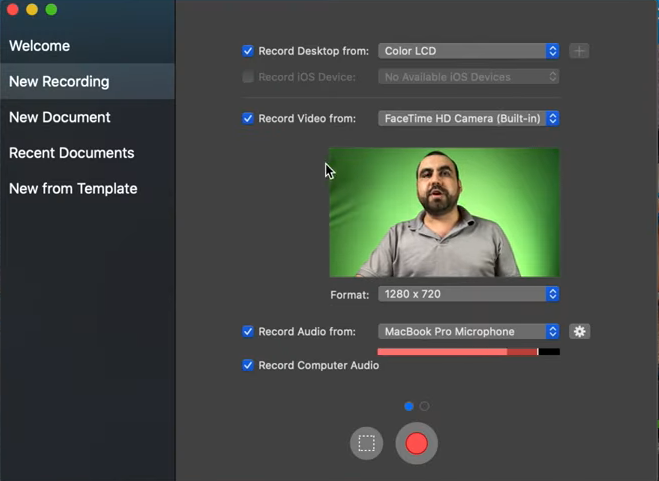Go to the Welcome sidebar item
659x481 pixels.
tap(87, 45)
